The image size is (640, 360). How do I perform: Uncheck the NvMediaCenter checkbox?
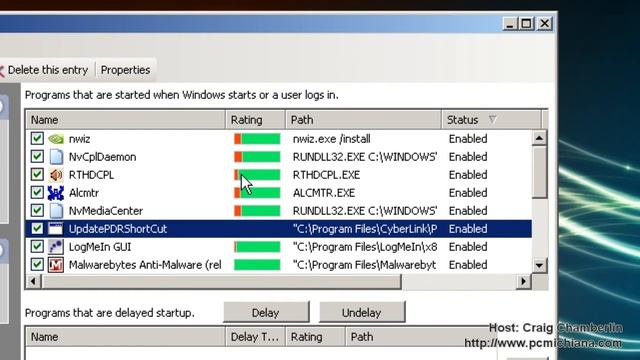point(37,210)
